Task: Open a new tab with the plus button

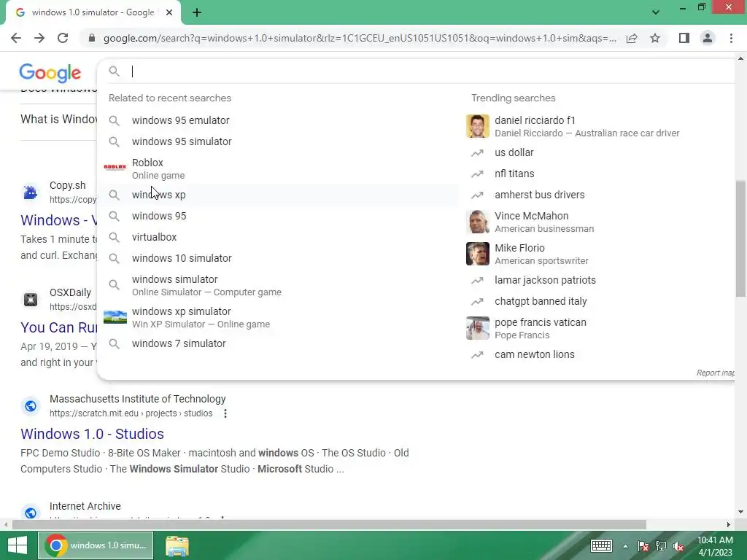Action: click(x=197, y=13)
